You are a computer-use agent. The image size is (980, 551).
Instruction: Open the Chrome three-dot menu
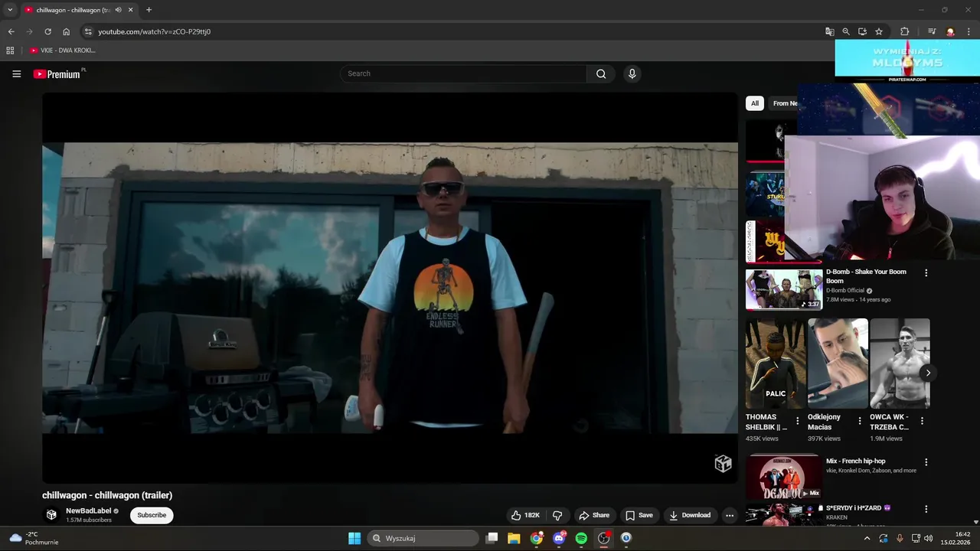(x=969, y=31)
